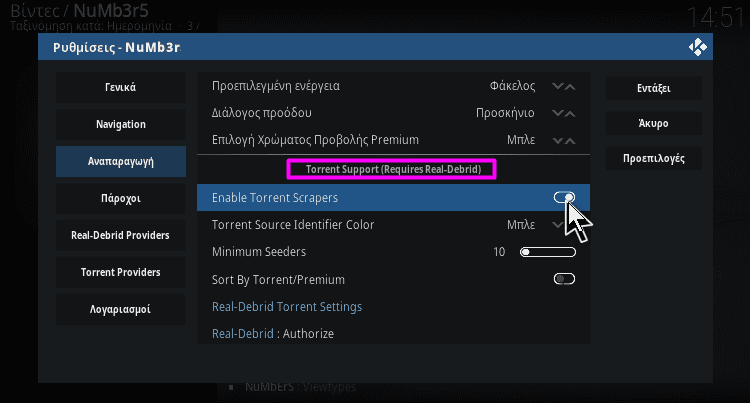The image size is (750, 403).
Task: Open the Navigation settings category
Action: coord(121,124)
